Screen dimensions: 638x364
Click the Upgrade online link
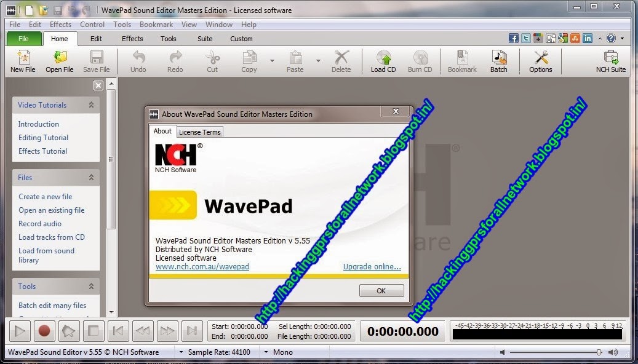(372, 267)
